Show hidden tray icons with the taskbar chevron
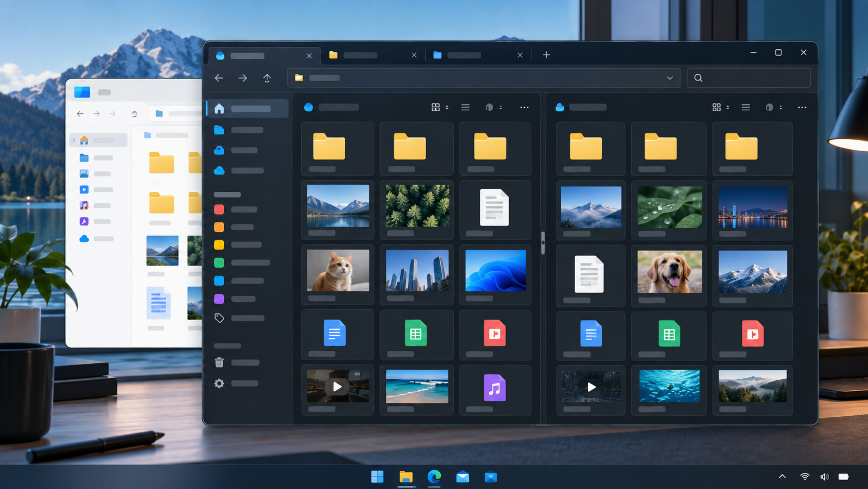The width and height of the screenshot is (868, 489). click(782, 477)
